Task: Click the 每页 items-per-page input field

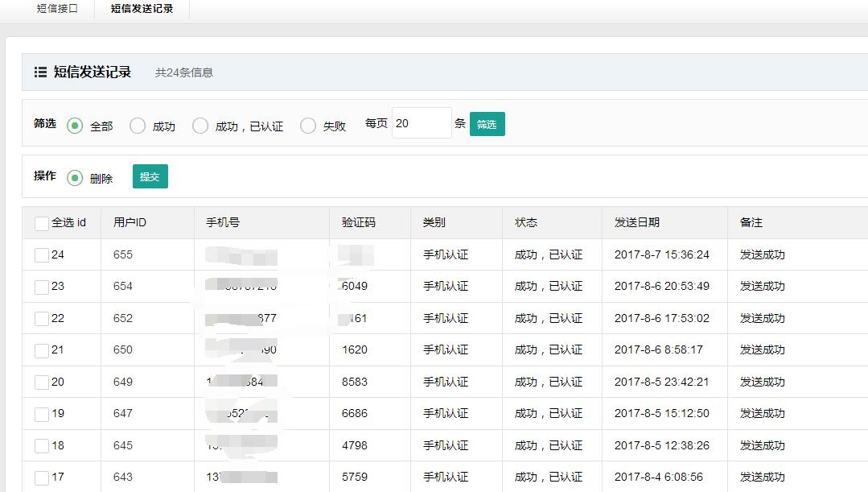Action: click(x=421, y=123)
